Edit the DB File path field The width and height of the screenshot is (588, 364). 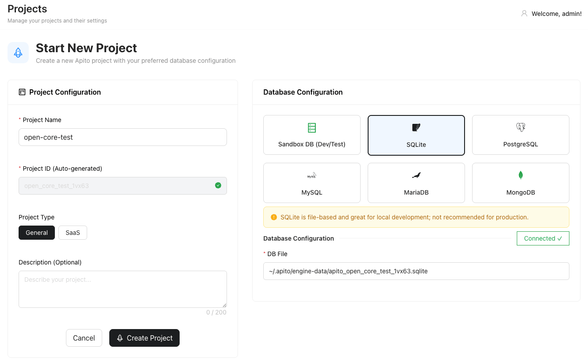416,271
